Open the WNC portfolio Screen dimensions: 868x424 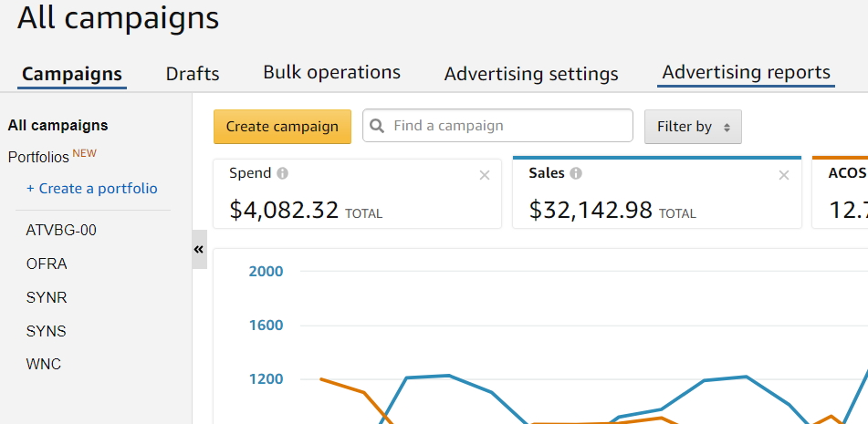(44, 365)
